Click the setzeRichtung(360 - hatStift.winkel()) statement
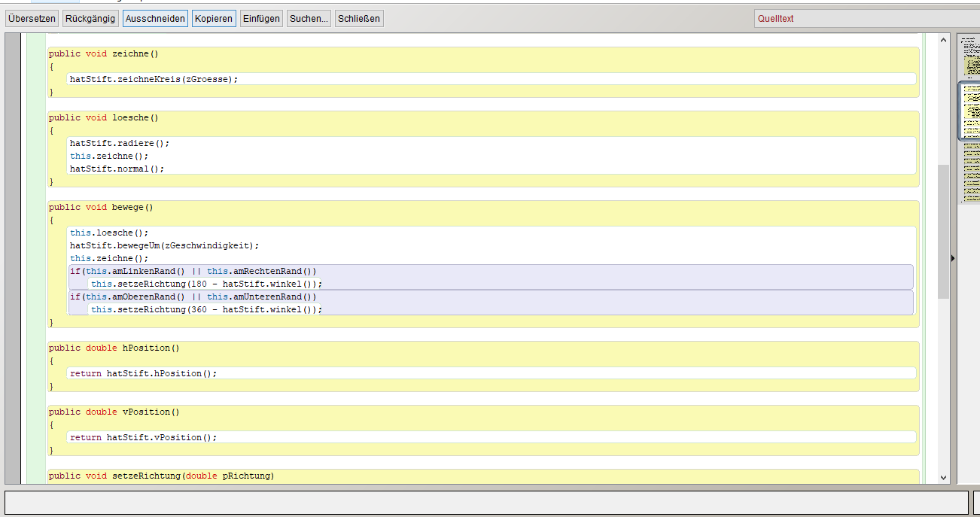 click(x=206, y=309)
